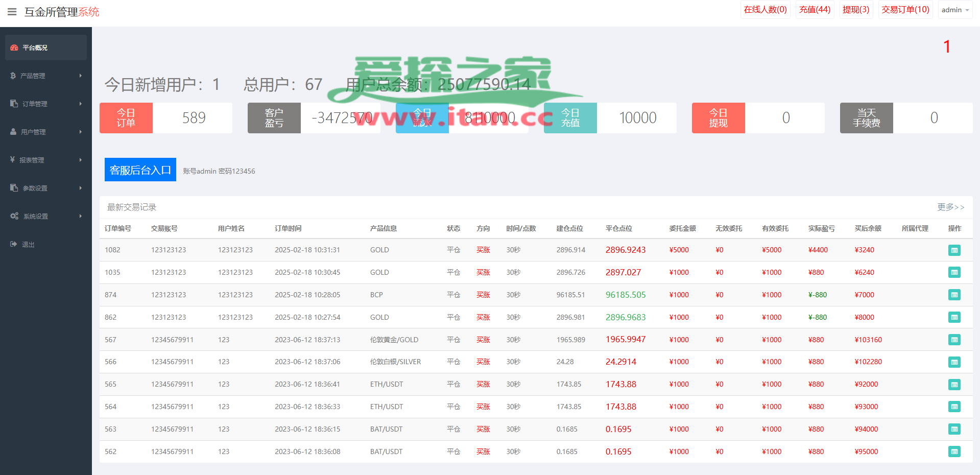Image resolution: width=980 pixels, height=475 pixels.
Task: Open 报表管理 in the sidebar
Action: tap(45, 160)
